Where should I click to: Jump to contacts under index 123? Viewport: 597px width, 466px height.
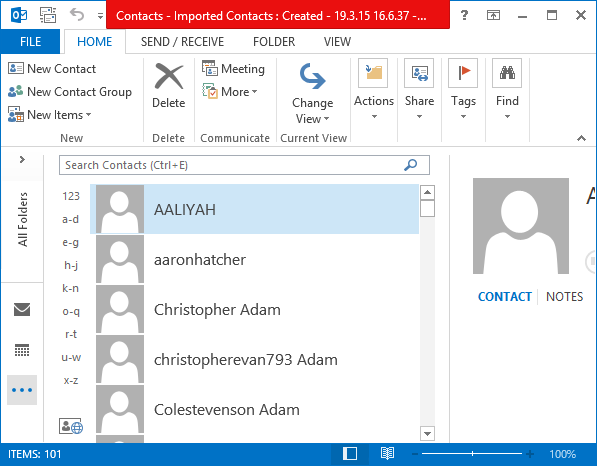(x=71, y=196)
